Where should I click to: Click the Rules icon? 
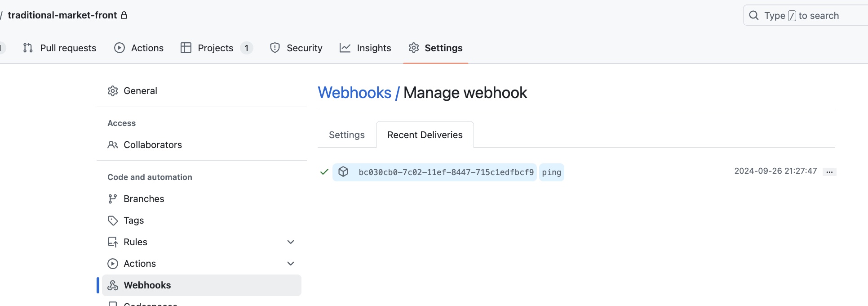tap(113, 242)
